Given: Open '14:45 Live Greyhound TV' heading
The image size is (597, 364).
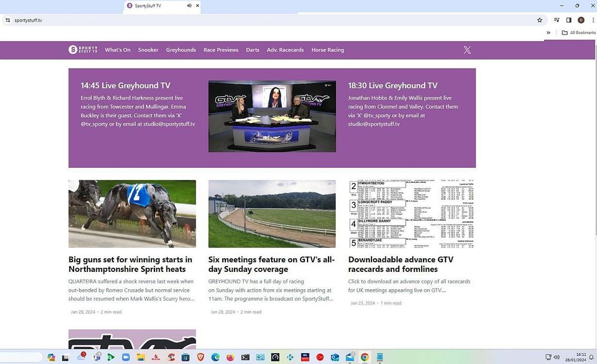Looking at the screenshot, I should pos(125,85).
